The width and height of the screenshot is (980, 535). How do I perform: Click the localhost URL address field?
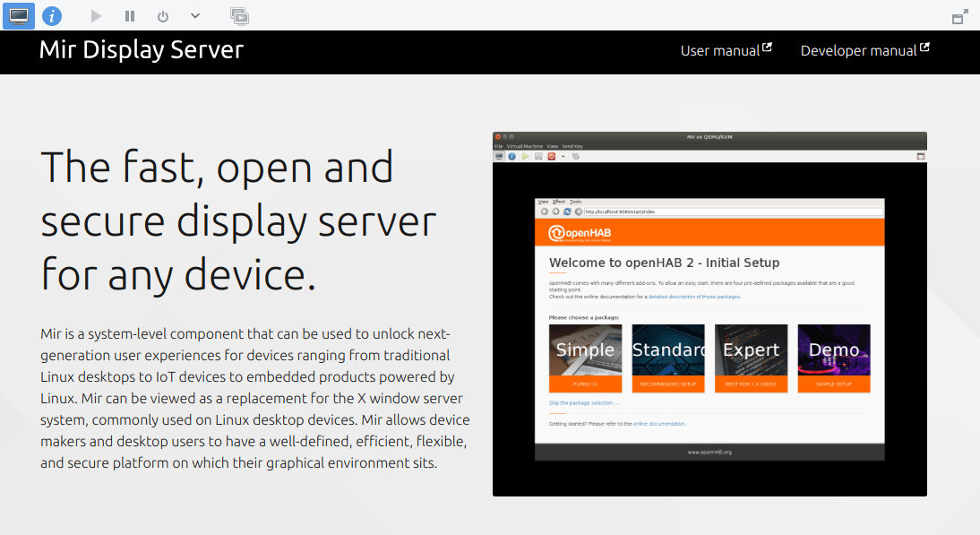click(x=733, y=211)
